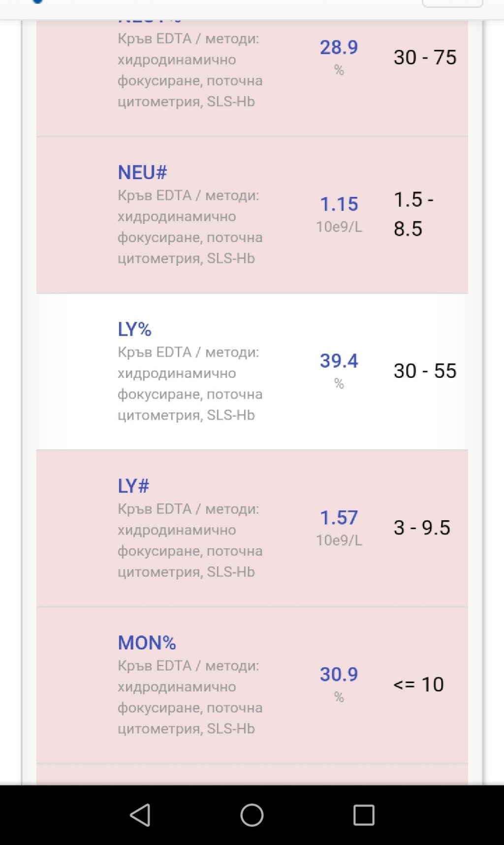Select the NEU# test name

[x=142, y=172]
